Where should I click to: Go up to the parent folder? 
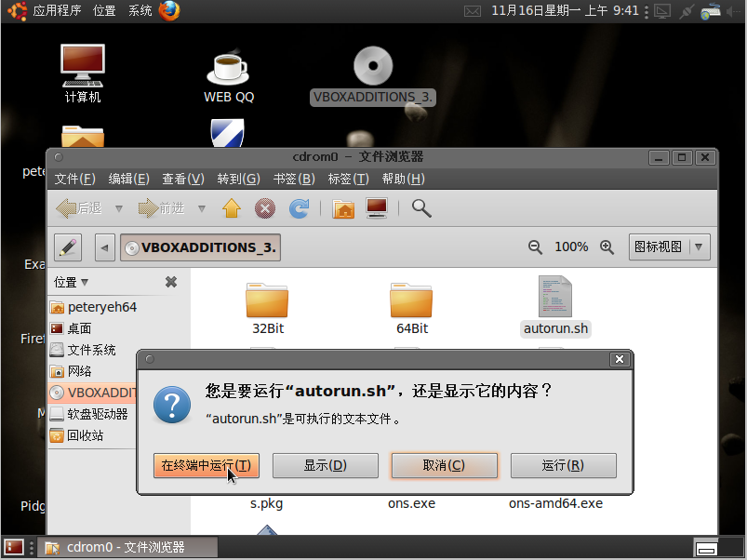232,208
